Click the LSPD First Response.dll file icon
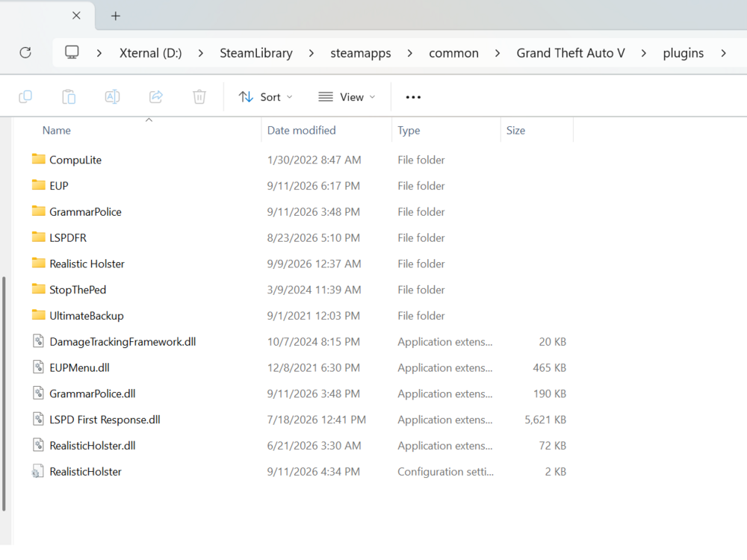Screen dimensions: 747x560 point(39,419)
